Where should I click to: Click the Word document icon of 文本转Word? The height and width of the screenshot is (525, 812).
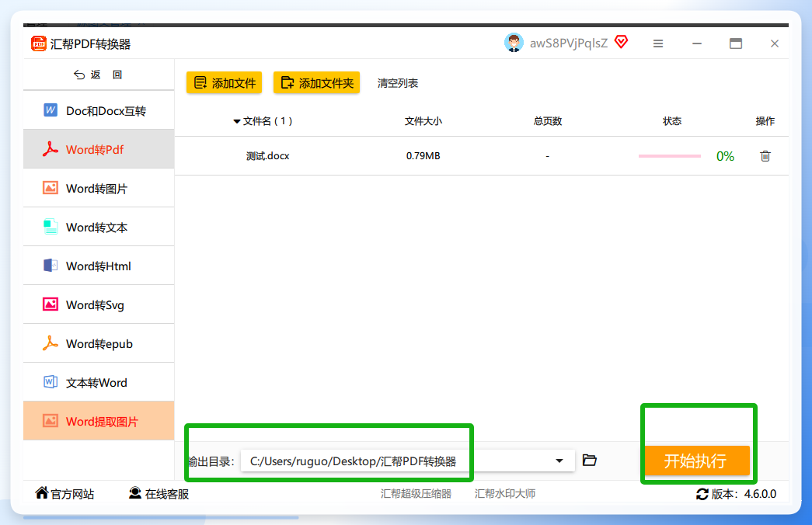(51, 382)
